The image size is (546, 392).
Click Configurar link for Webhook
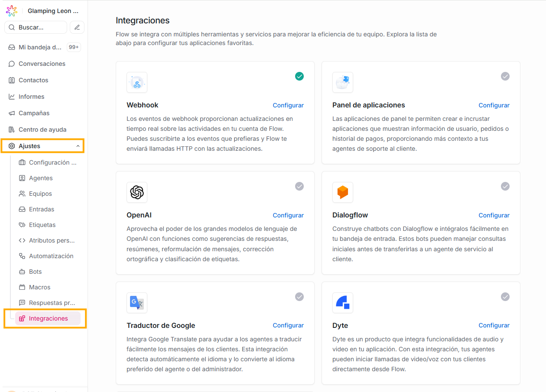click(288, 105)
